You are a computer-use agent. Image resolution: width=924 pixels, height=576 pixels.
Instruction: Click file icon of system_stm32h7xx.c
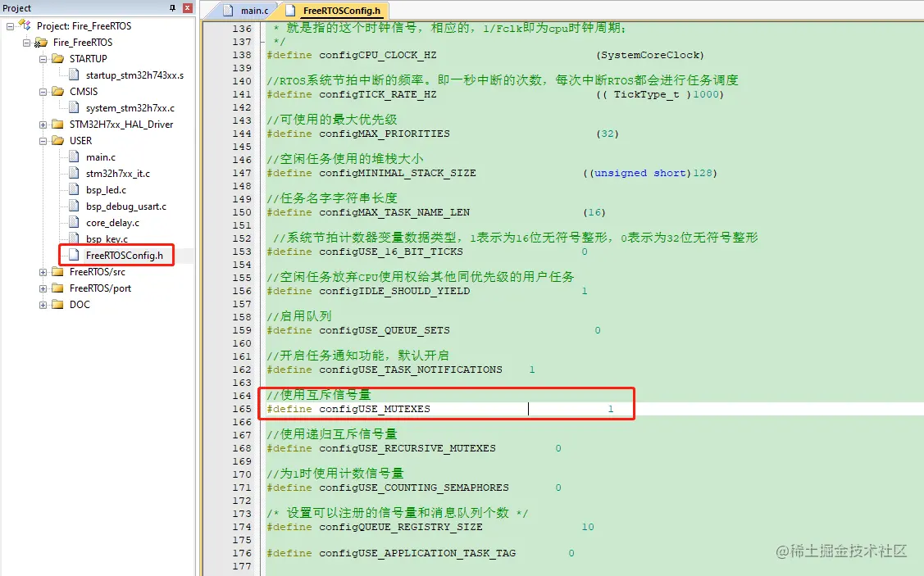tap(74, 108)
